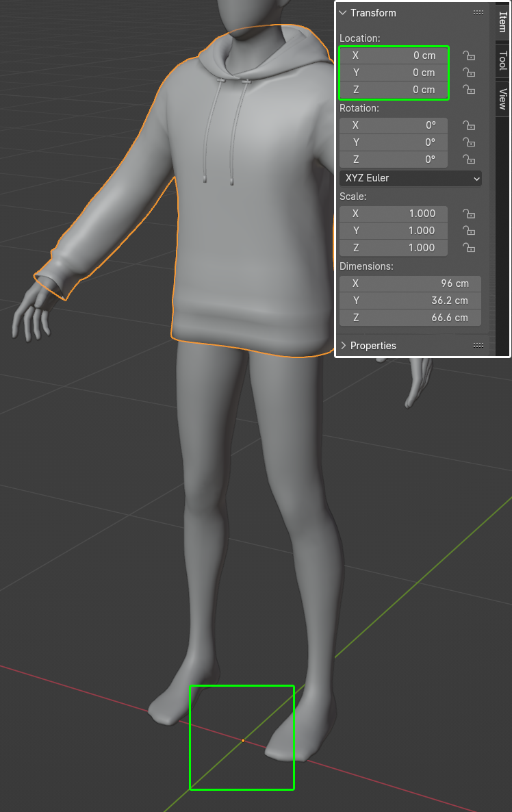Click the lock icon beside Location X
This screenshot has width=512, height=812.
[469, 55]
